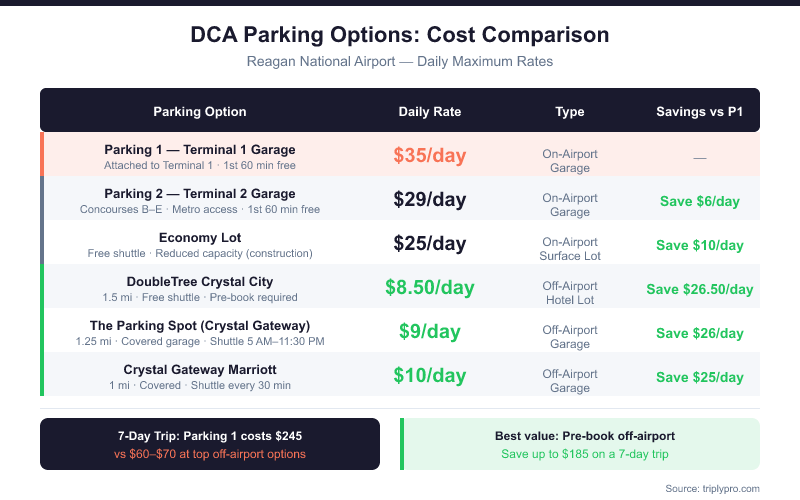The image size is (800, 500).
Task: Select the 'Parking Option' column header
Action: 200,111
